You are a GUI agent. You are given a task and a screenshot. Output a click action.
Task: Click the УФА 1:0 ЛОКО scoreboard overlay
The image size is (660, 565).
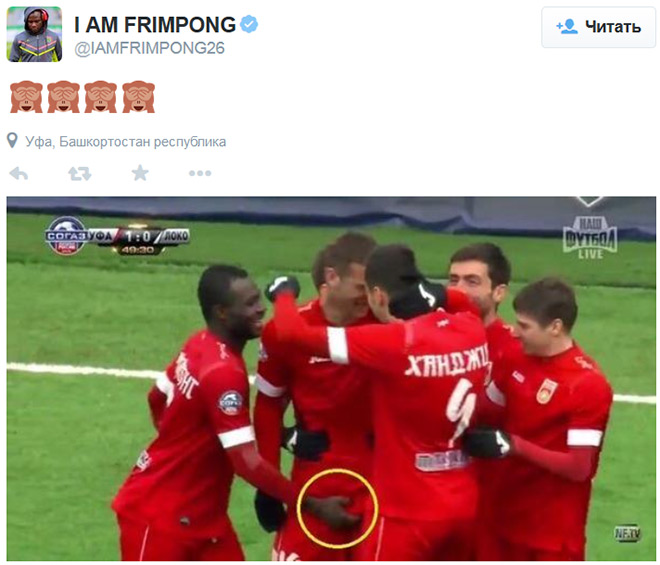click(117, 236)
